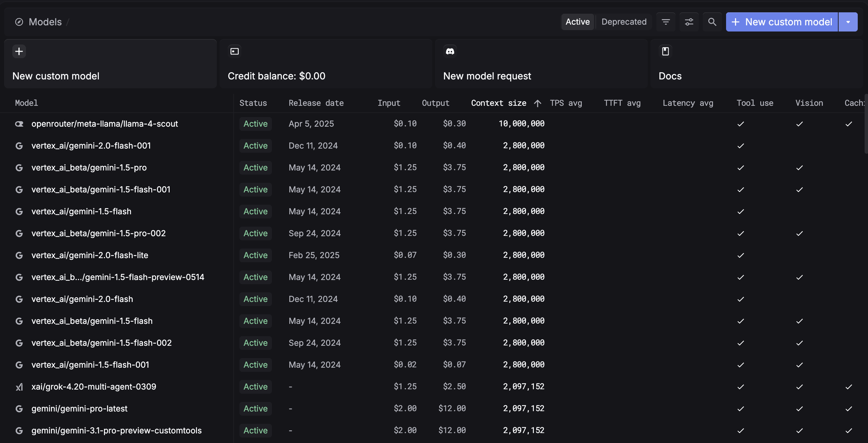Viewport: 868px width, 443px height.
Task: Click the Discord icon for model request
Action: tap(450, 51)
